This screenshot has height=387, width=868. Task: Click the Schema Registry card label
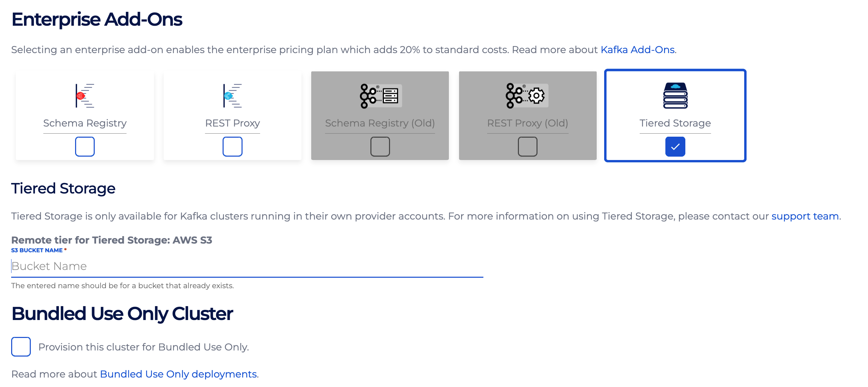85,123
